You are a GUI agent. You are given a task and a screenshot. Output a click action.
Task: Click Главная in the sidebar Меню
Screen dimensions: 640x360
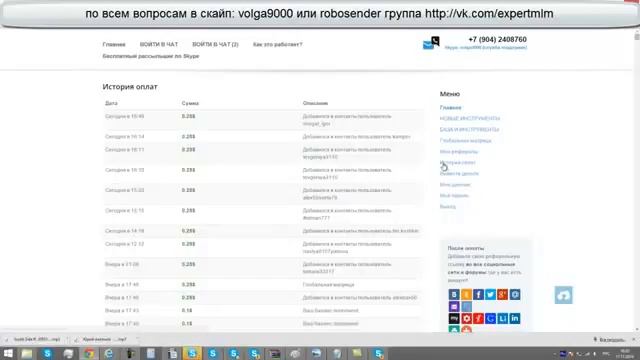(451, 108)
